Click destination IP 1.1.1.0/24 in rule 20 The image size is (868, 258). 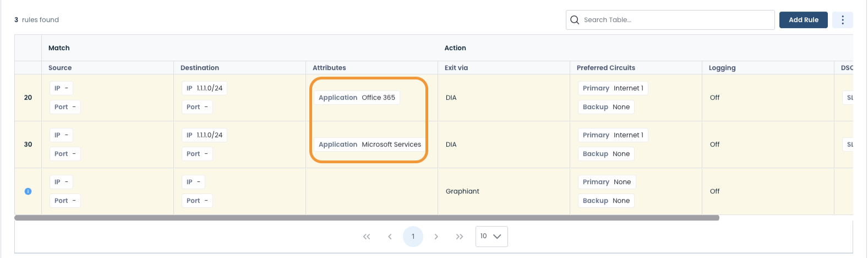(205, 88)
